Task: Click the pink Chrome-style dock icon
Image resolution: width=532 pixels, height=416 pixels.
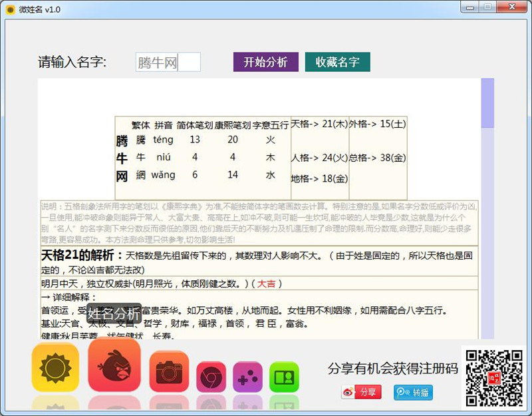Action: click(211, 377)
